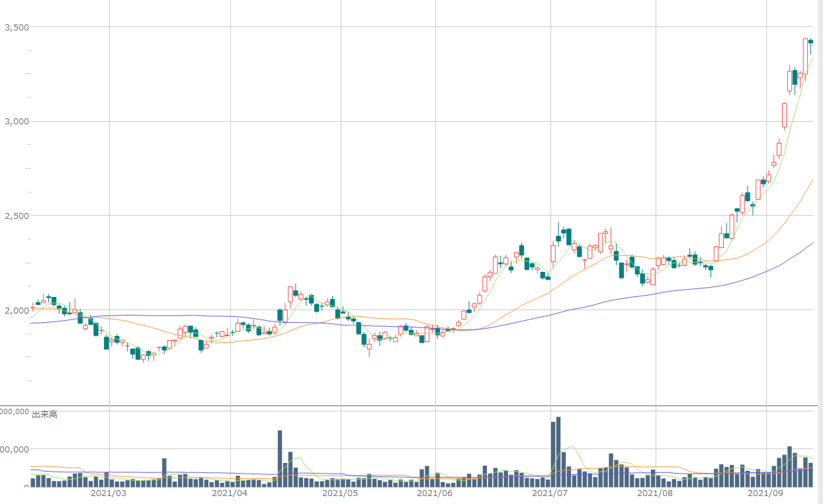Screen dimensions: 823x504
Task: Click the highest candlestick in early July
Action: coord(558,237)
